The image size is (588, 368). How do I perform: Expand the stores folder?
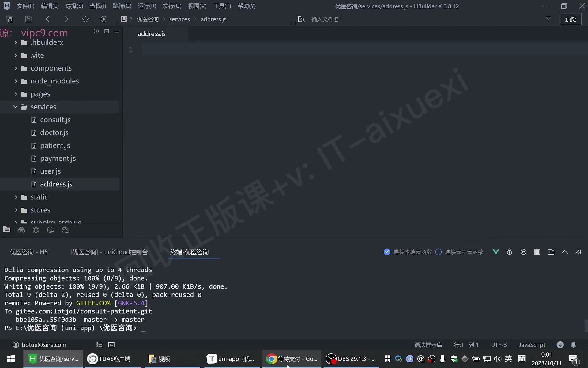(x=16, y=210)
